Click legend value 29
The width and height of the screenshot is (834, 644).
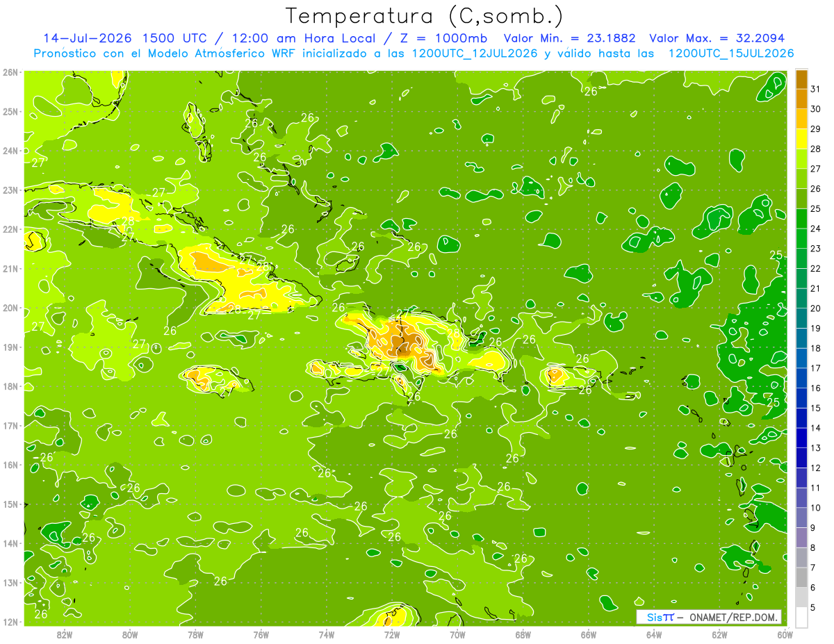click(x=816, y=129)
